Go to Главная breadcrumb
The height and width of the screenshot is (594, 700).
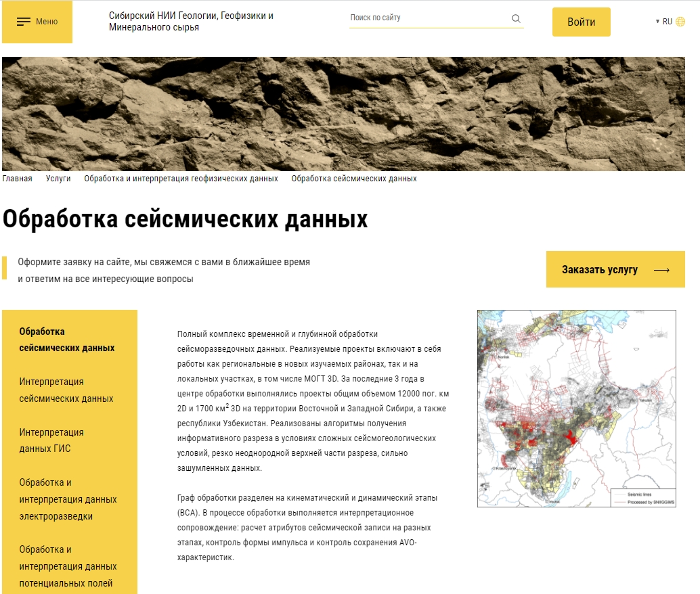pos(18,179)
